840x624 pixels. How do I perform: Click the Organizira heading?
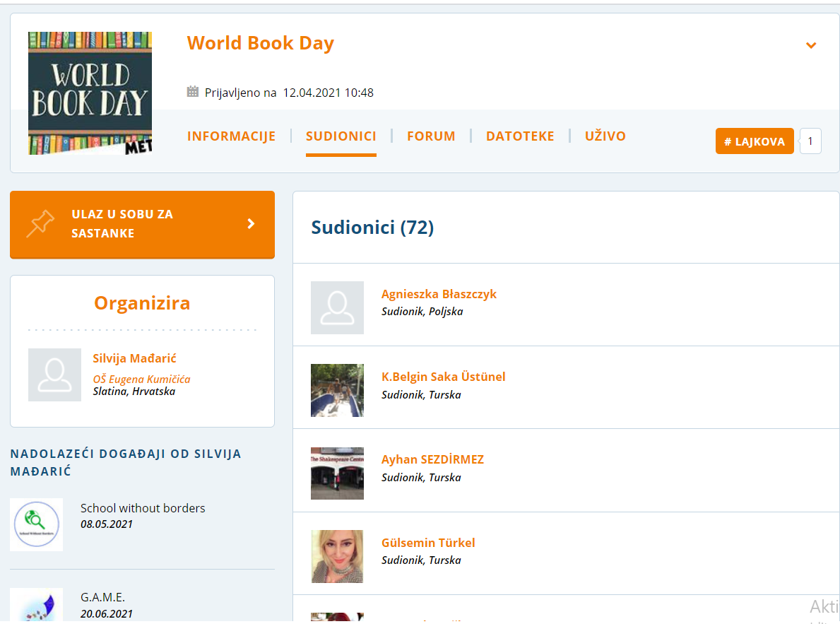coord(142,303)
